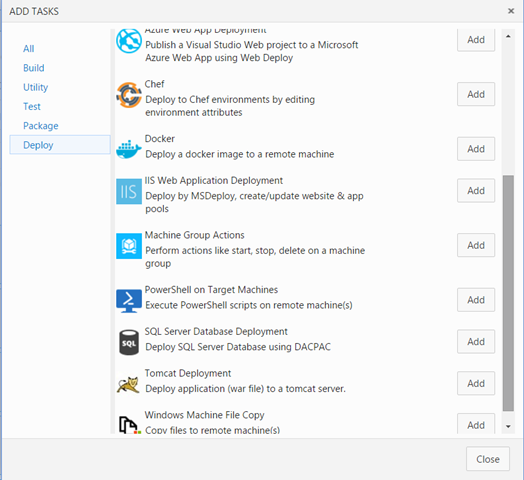
Task: Open the Utility category
Action: [35, 87]
